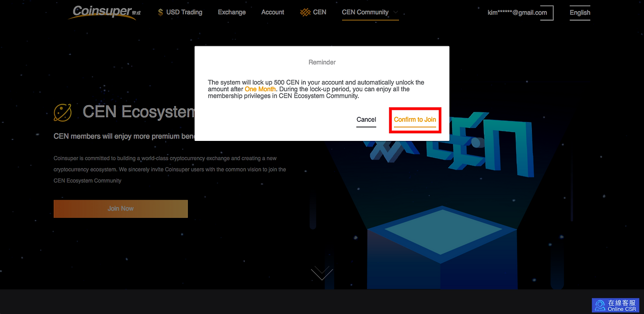
Task: Click the Reminder dialog title
Action: [x=322, y=62]
